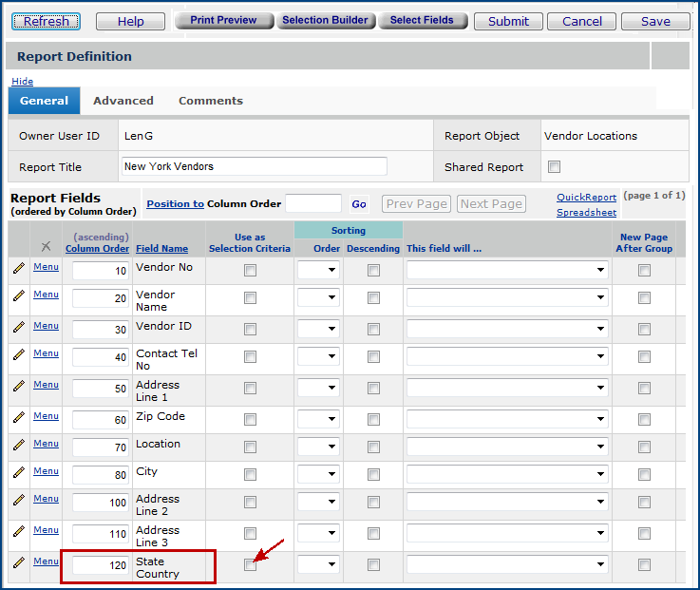Open the QuickReport link
This screenshot has width=700, height=590.
click(586, 198)
